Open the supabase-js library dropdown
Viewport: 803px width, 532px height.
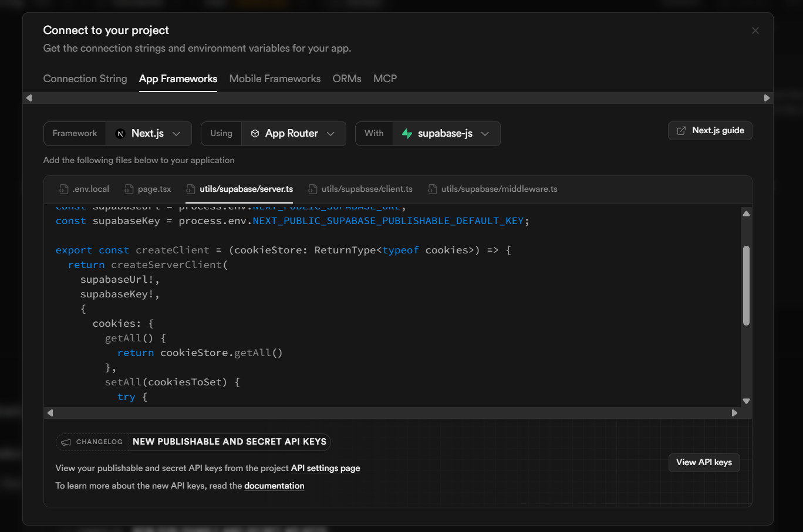447,134
